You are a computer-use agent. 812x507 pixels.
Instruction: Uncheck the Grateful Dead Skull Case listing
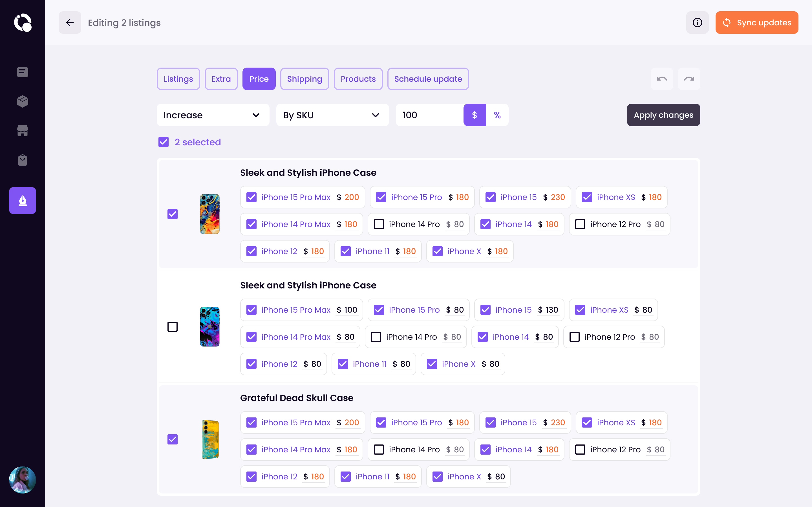point(173,439)
